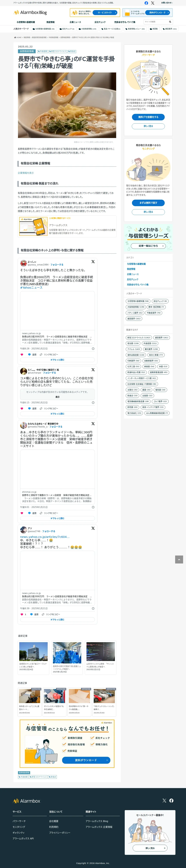Open related article ガソリンスタンド経営 thumbnail
186x868 pixels.
click(x=54, y=696)
